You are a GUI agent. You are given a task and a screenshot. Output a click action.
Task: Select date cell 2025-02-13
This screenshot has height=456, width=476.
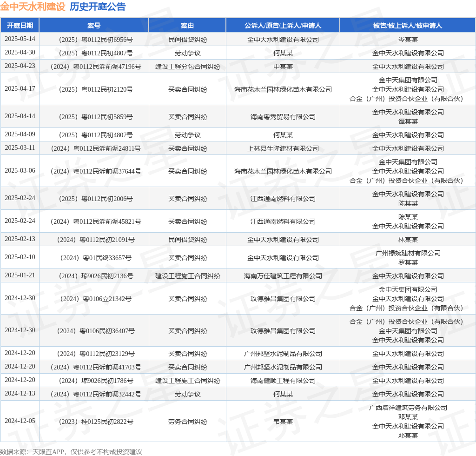20,239
